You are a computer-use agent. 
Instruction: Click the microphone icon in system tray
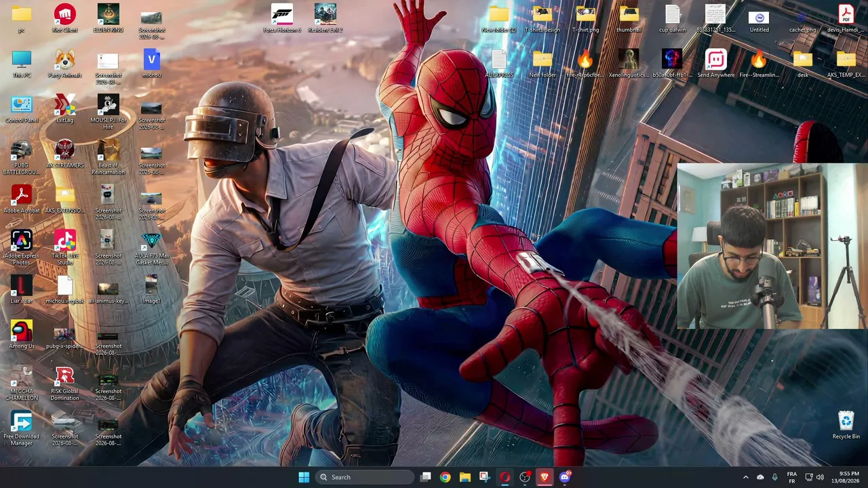pos(774,477)
